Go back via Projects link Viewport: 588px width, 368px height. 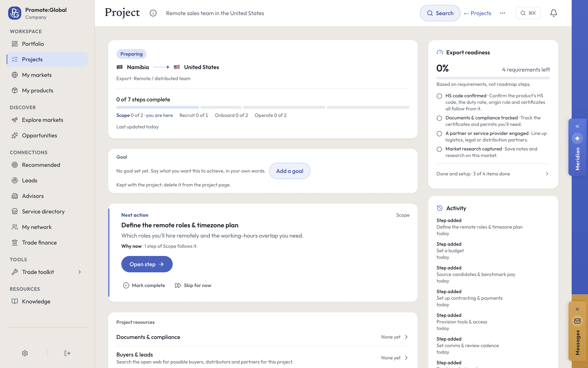click(477, 13)
